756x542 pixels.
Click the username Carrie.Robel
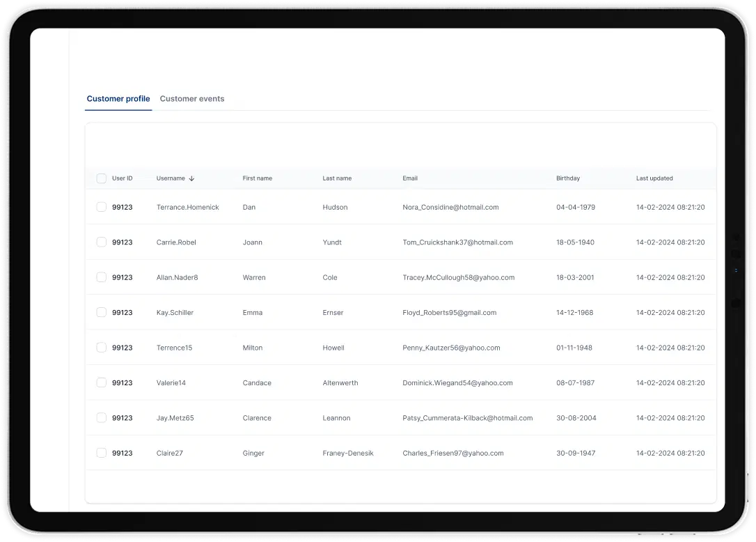[176, 242]
